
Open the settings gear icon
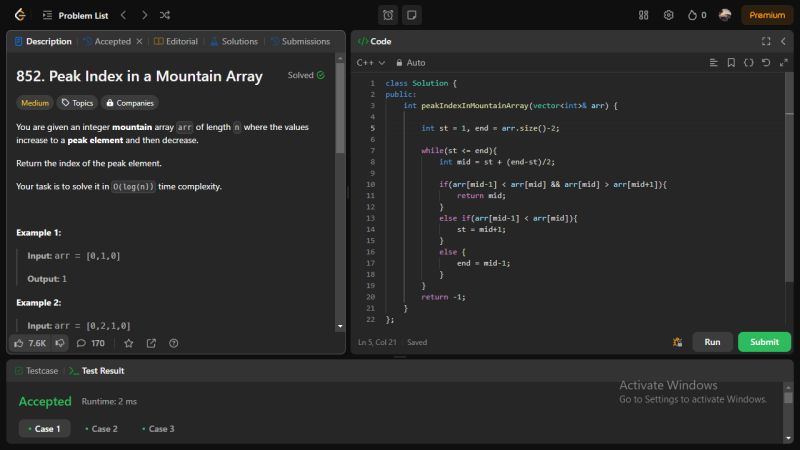(x=668, y=15)
